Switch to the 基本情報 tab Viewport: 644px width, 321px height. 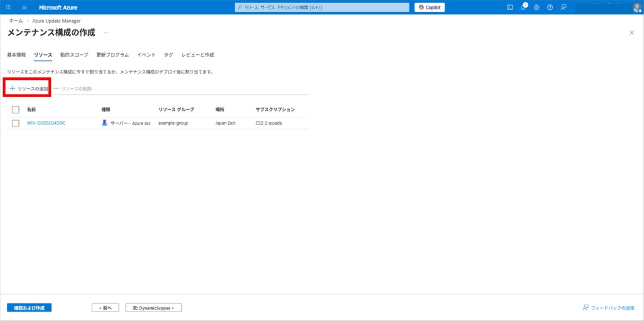(16, 55)
